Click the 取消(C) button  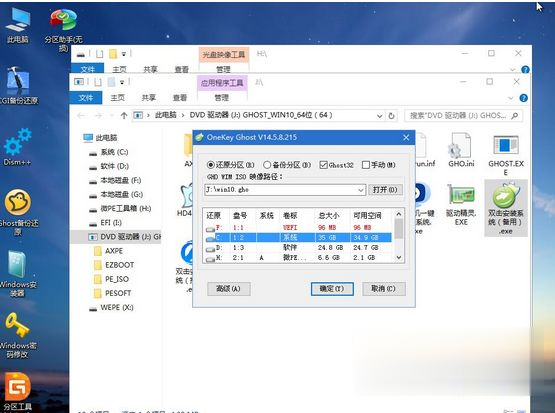click(x=384, y=289)
